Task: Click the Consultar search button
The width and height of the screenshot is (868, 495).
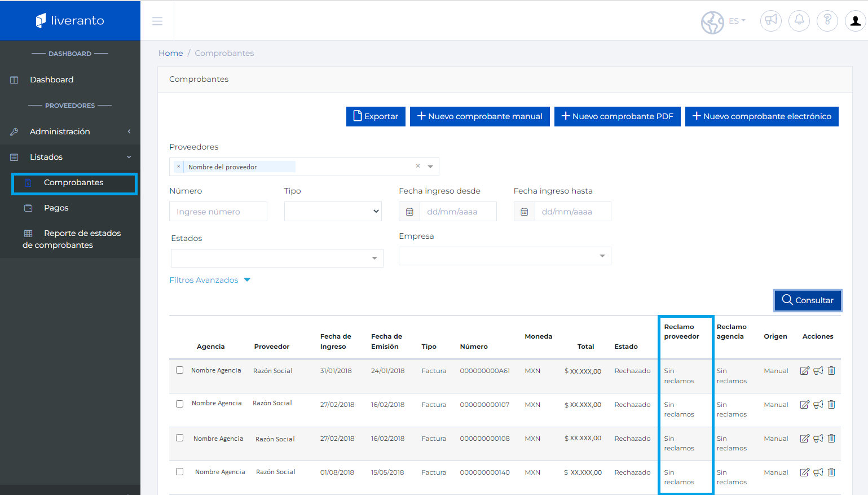Action: 808,300
